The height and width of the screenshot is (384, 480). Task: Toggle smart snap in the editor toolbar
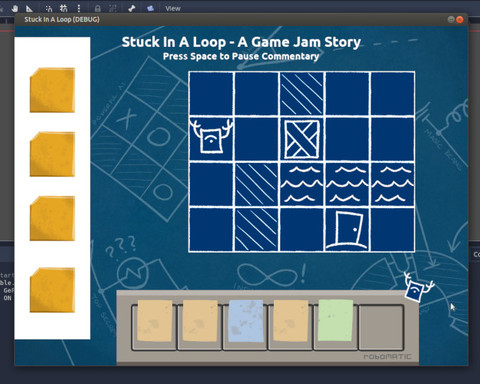[49, 9]
